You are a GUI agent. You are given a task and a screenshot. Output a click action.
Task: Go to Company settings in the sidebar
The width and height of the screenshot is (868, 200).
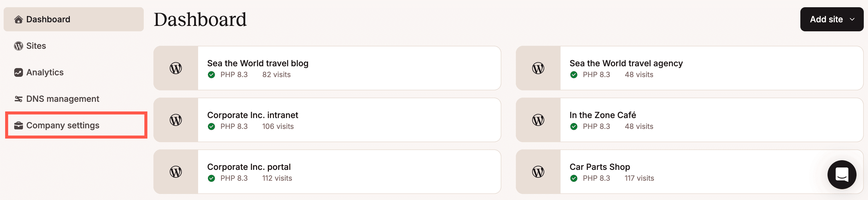click(63, 125)
